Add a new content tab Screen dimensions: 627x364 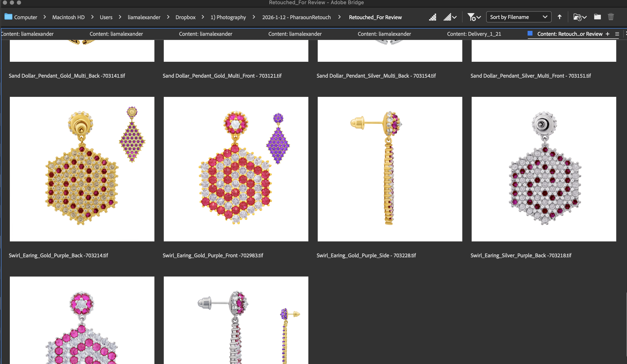point(607,34)
